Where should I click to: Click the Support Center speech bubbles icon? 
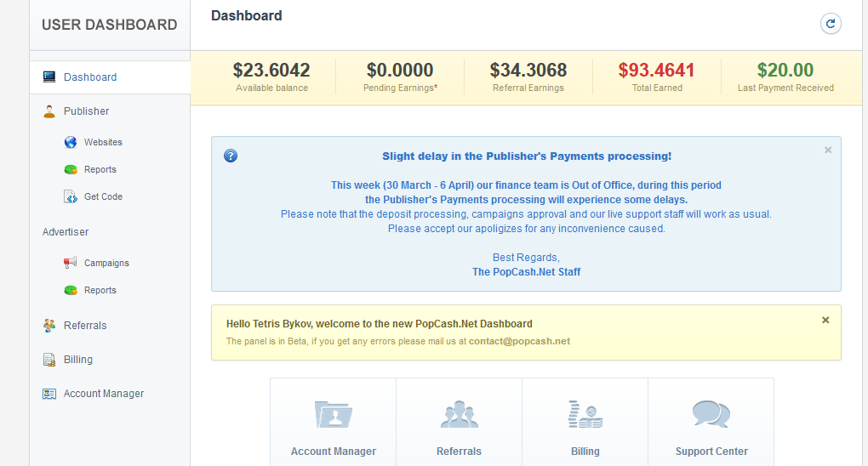tap(711, 414)
